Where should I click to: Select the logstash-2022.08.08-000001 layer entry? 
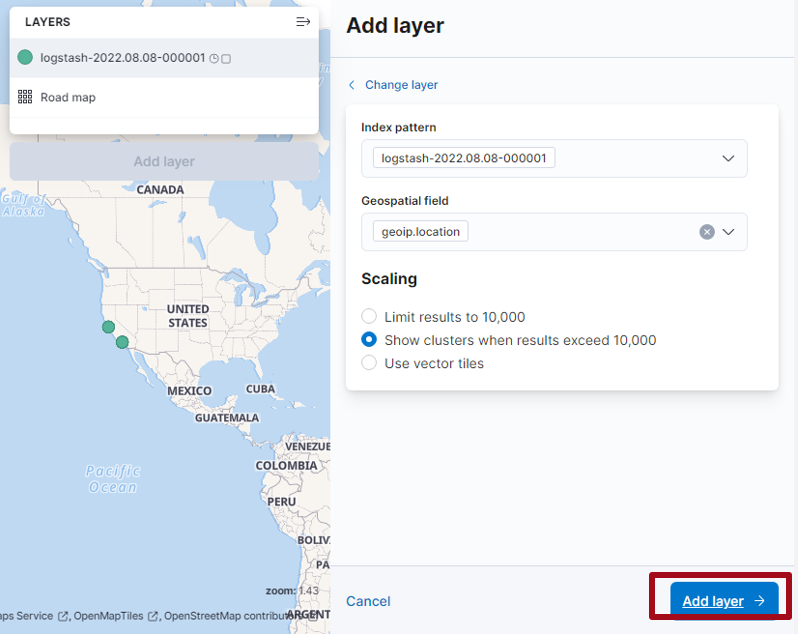tap(122, 58)
